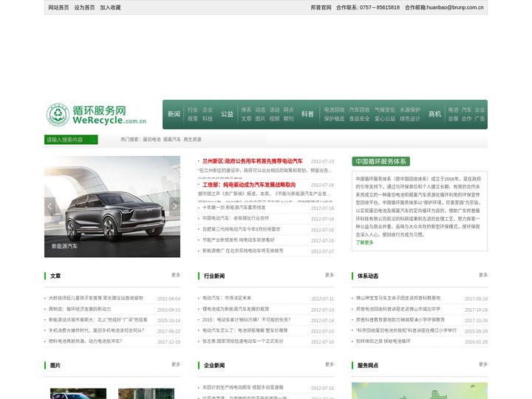The width and height of the screenshot is (532, 399).
Task: Click 设为首页 link in top bar
Action: coord(84,7)
